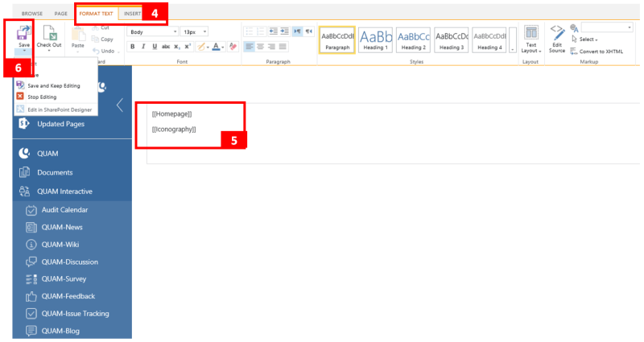This screenshot has height=342, width=644.
Task: Open QUAM-Issue Tracking
Action: pos(75,313)
